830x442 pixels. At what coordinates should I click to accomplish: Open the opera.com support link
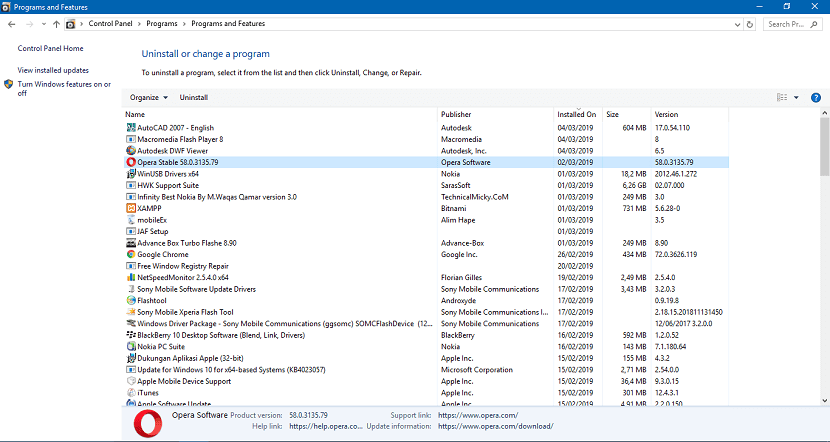(478, 416)
